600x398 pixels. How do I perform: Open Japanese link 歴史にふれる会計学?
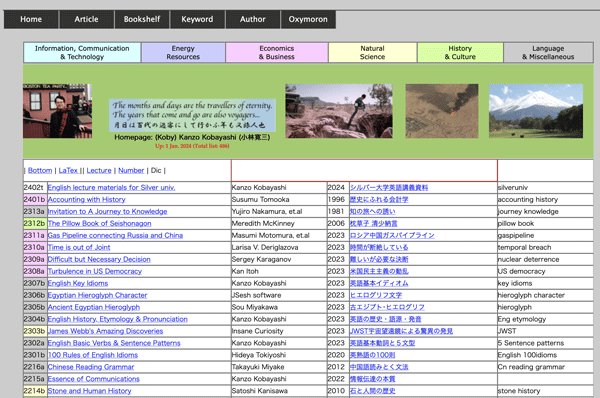(x=379, y=199)
